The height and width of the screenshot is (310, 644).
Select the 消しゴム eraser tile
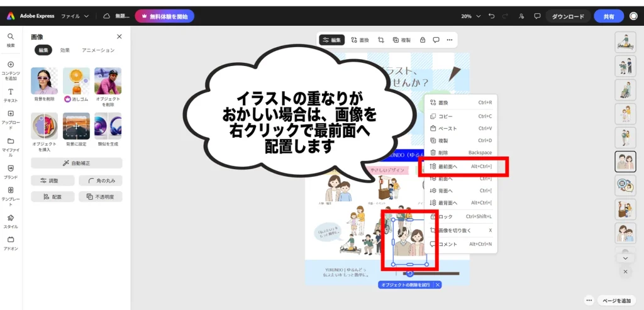76,81
